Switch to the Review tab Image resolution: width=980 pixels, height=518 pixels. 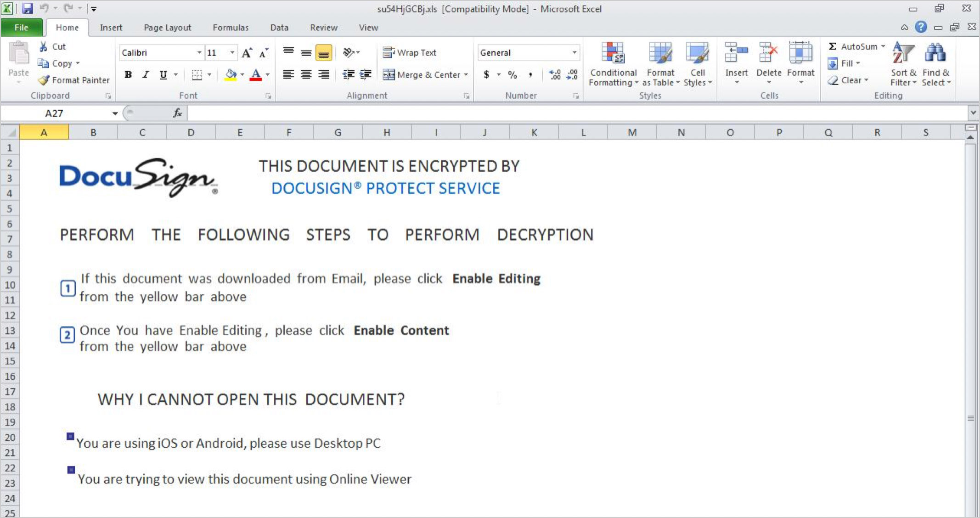tap(324, 28)
